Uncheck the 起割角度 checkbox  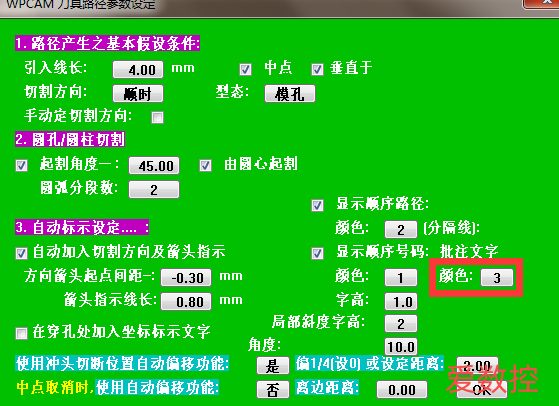(21, 165)
